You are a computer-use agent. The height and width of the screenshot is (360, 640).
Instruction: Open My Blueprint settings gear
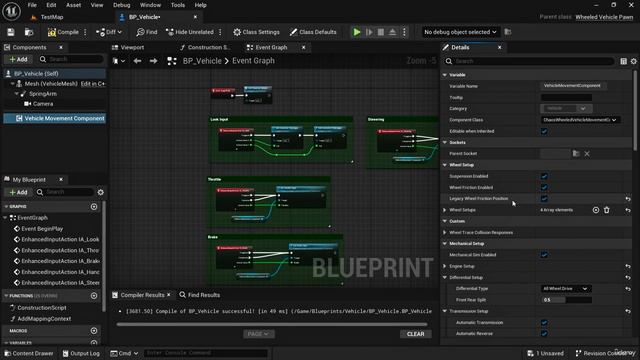tap(100, 192)
